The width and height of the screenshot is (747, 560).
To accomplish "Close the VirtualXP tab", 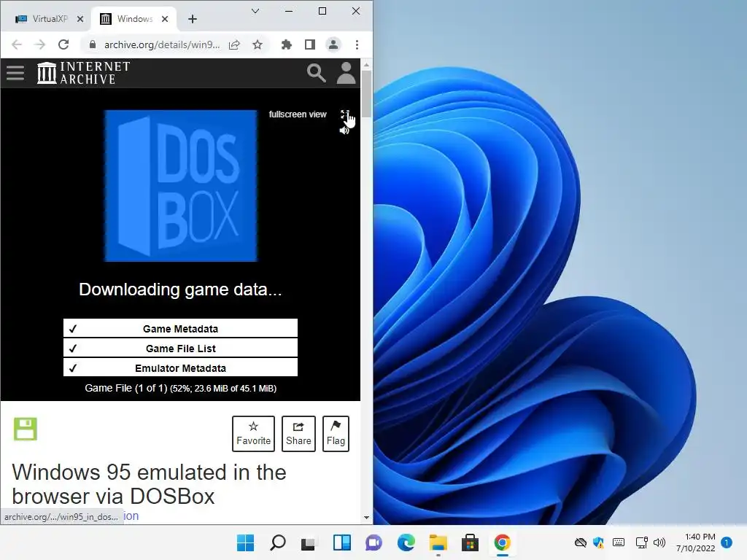I will click(80, 19).
